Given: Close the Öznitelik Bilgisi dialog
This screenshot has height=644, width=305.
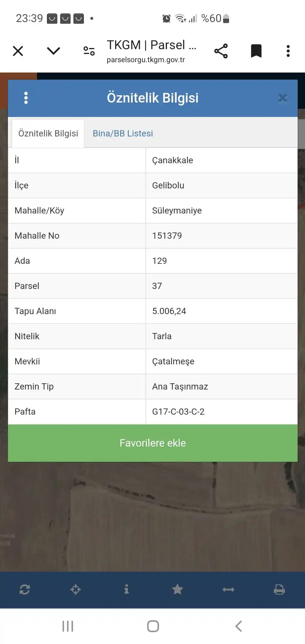Looking at the screenshot, I should (x=283, y=98).
